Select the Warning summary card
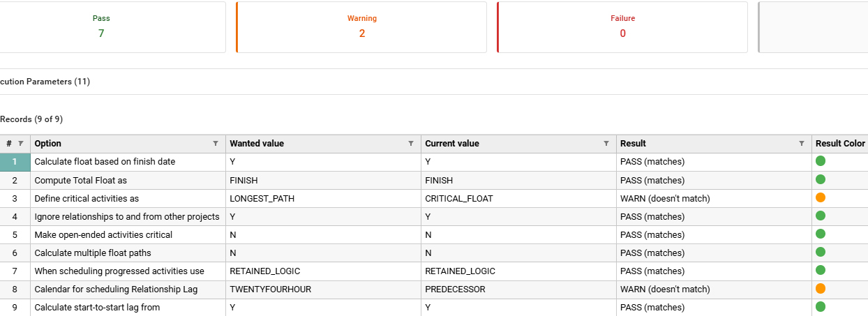Viewport: 868px width, 316px height. (361, 27)
